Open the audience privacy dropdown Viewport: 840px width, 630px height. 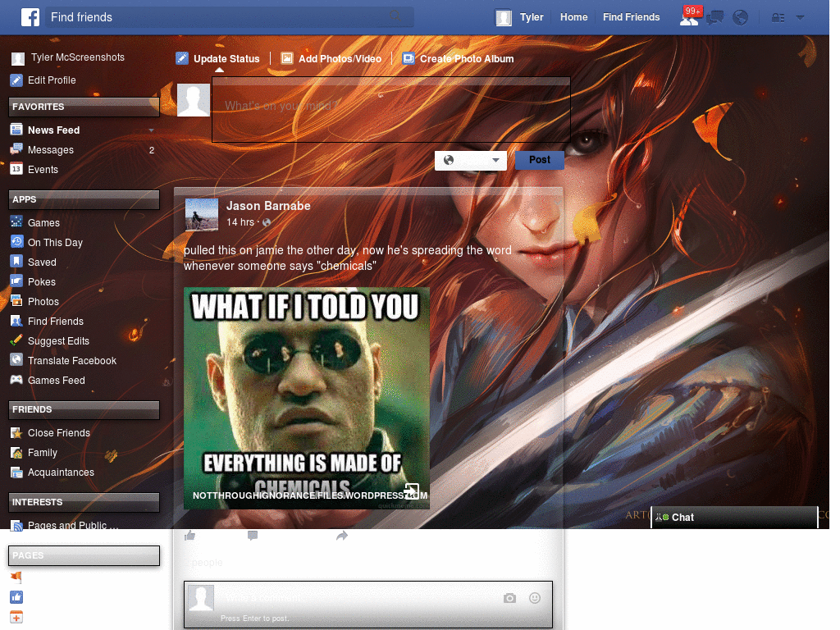470,160
